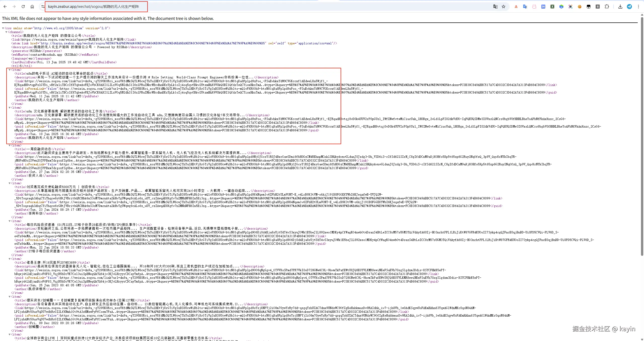Viewport: 644px width, 341px height.
Task: Navigate back with the back arrow
Action: point(5,7)
